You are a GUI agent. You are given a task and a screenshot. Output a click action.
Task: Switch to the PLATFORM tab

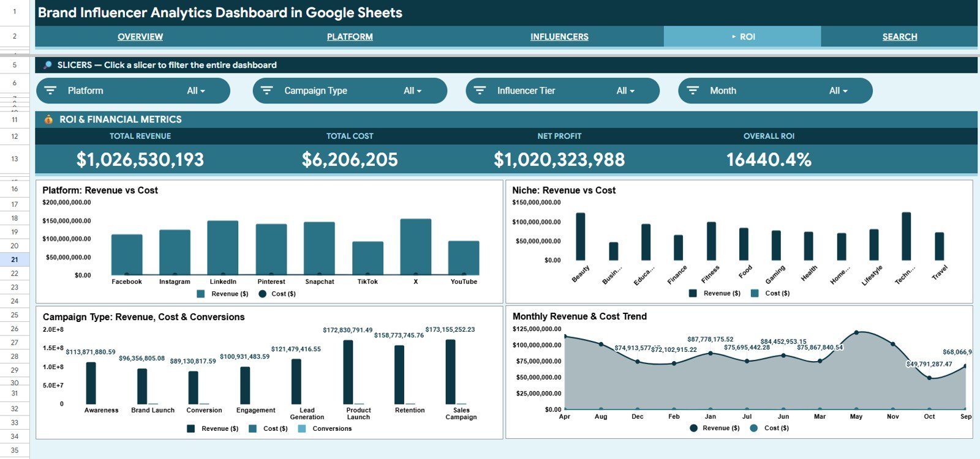(350, 37)
